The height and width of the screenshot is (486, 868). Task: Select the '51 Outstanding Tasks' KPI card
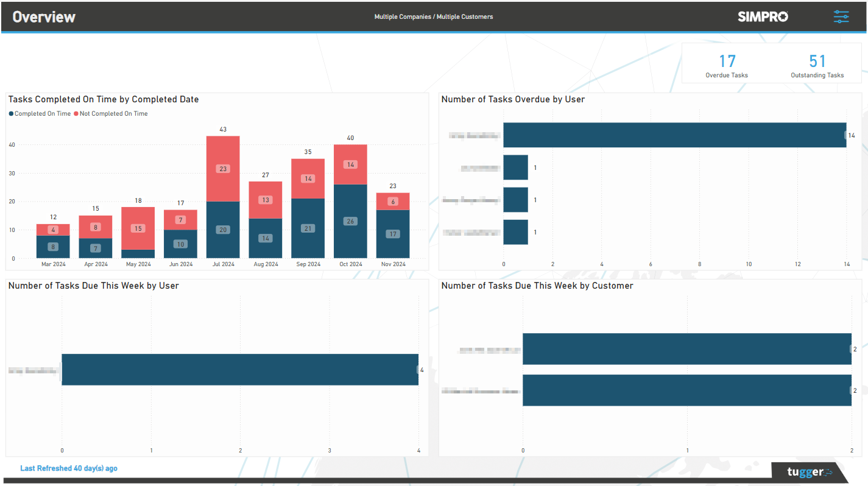pos(817,65)
